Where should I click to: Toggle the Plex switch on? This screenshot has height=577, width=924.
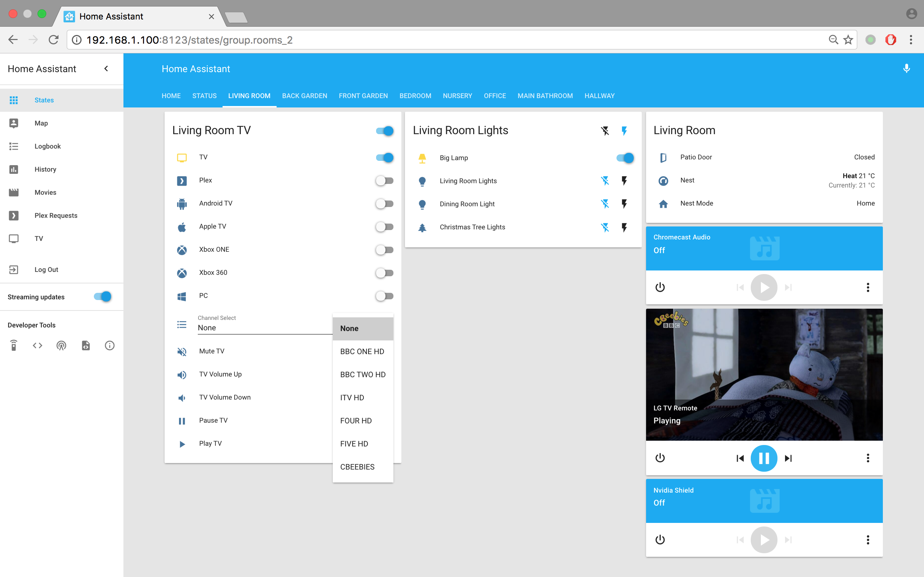pos(384,181)
